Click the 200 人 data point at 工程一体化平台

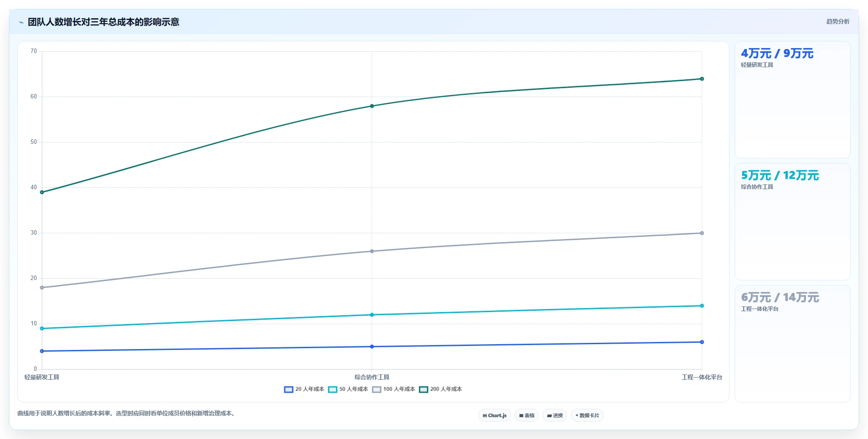702,79
